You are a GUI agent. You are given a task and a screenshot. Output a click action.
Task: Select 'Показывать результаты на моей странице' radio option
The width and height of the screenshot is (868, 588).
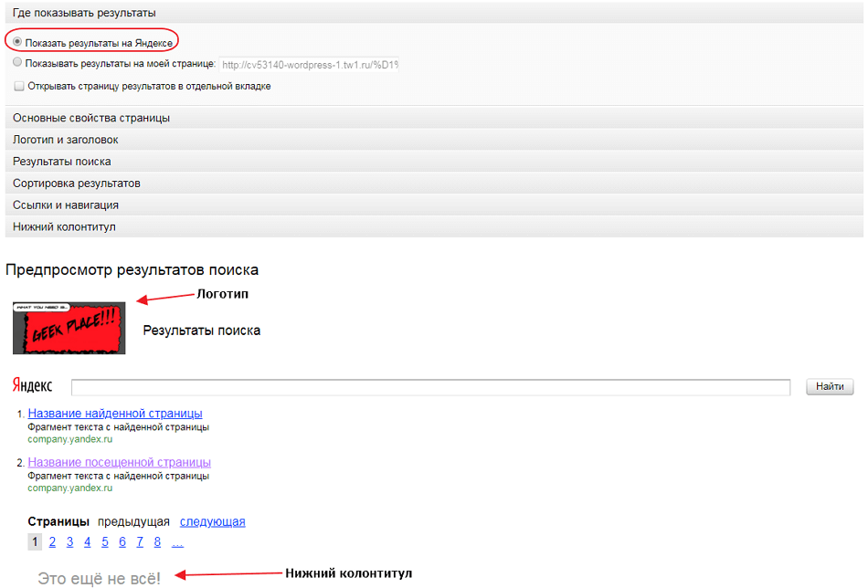(18, 64)
